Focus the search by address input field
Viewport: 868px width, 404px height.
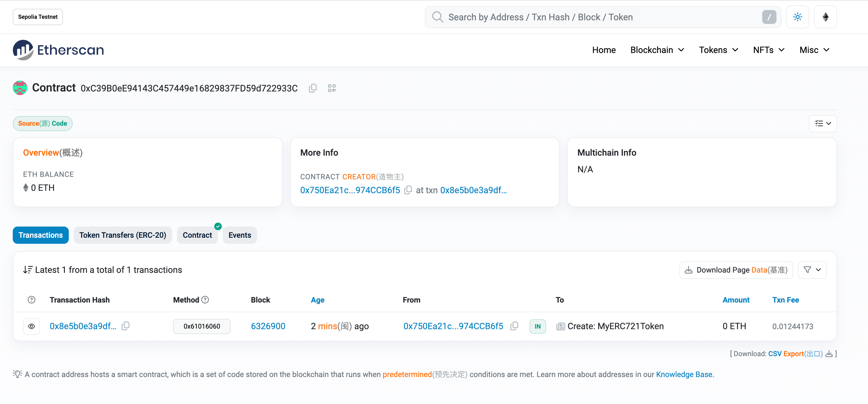pyautogui.click(x=603, y=17)
